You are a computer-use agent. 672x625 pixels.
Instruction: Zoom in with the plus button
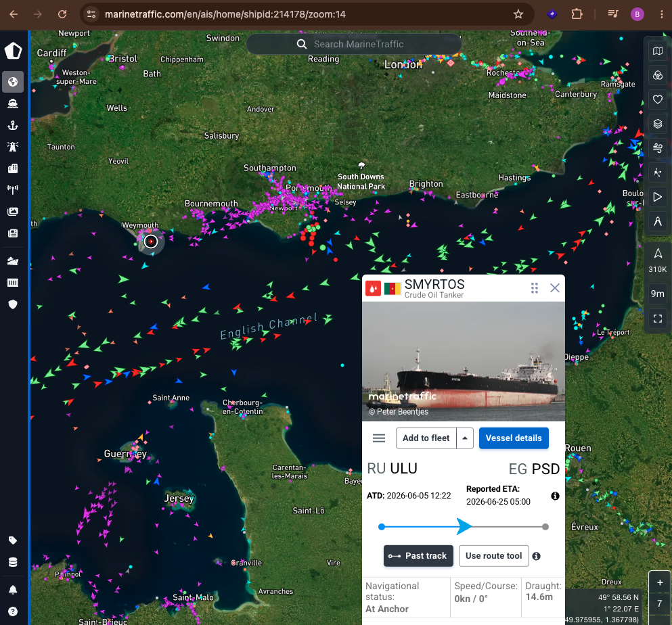(660, 582)
